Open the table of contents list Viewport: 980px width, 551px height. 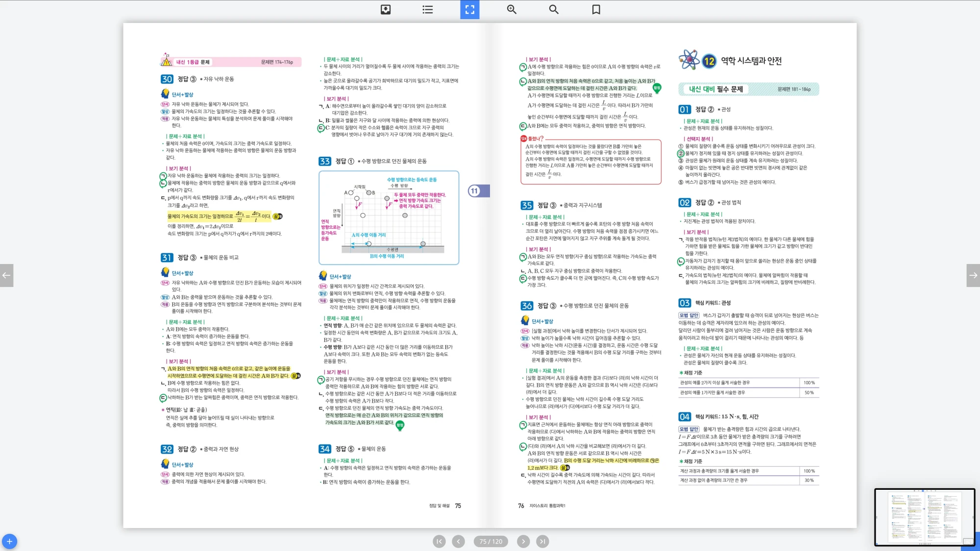click(x=427, y=9)
